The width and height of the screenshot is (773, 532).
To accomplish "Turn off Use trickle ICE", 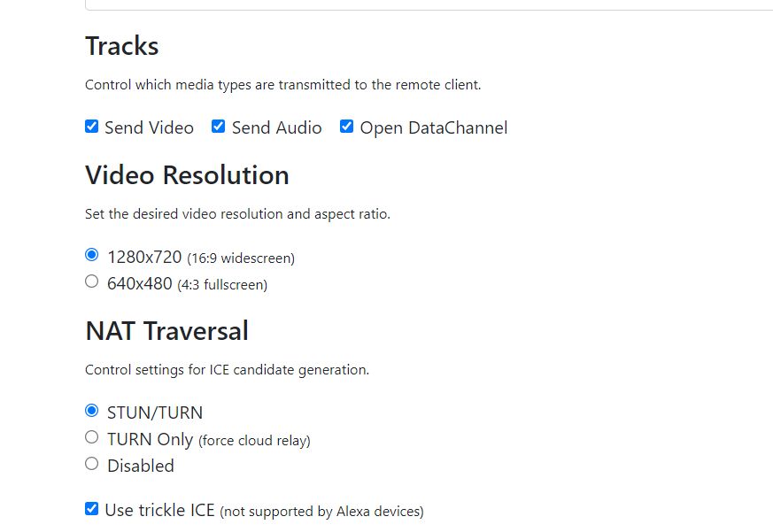I will (x=91, y=508).
